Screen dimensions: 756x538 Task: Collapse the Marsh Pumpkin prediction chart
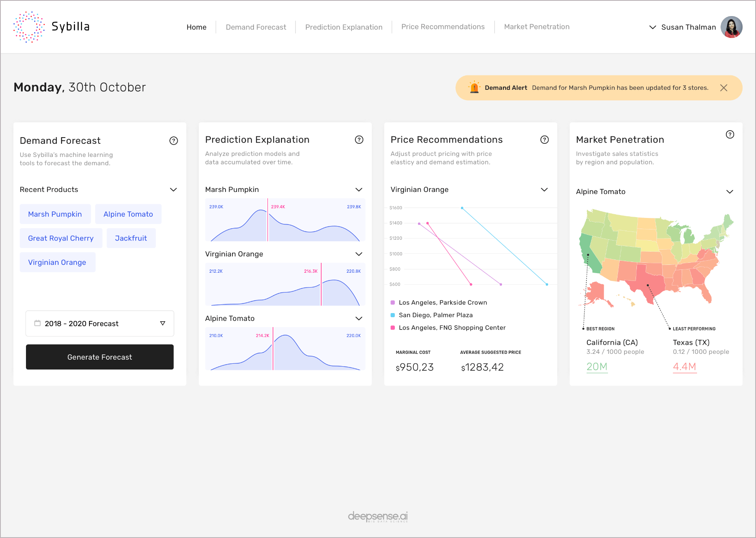click(359, 189)
